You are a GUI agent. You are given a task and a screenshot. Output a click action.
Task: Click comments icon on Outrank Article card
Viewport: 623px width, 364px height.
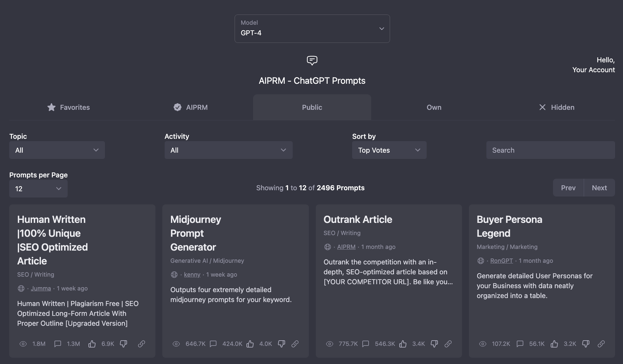pyautogui.click(x=366, y=344)
